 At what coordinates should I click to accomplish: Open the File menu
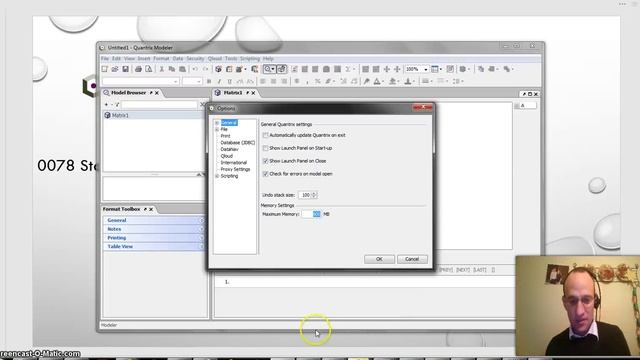[x=105, y=59]
